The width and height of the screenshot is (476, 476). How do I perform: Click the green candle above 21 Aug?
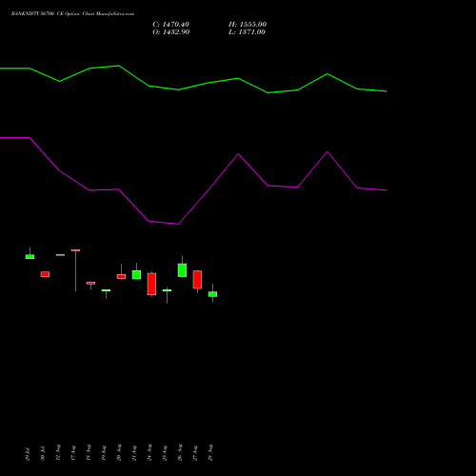pos(136,275)
